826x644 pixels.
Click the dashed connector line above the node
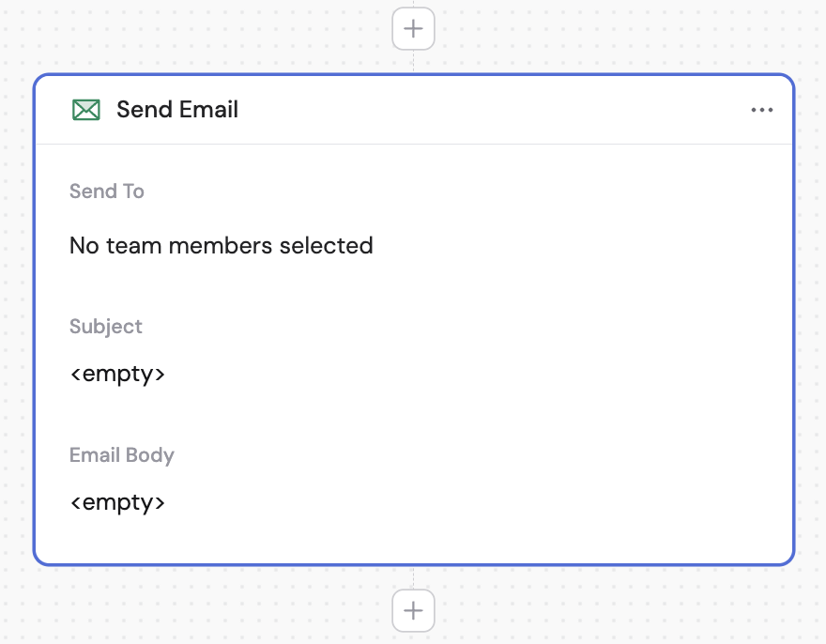click(x=413, y=58)
